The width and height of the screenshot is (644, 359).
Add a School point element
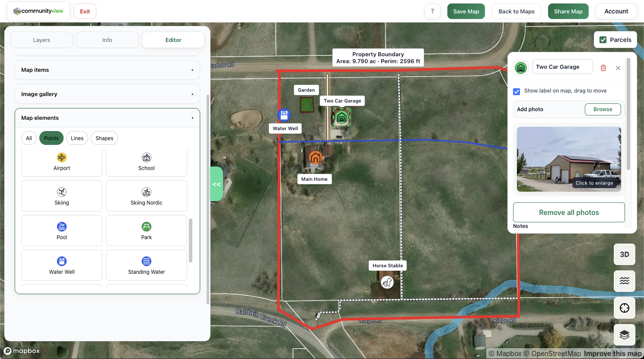point(147,162)
